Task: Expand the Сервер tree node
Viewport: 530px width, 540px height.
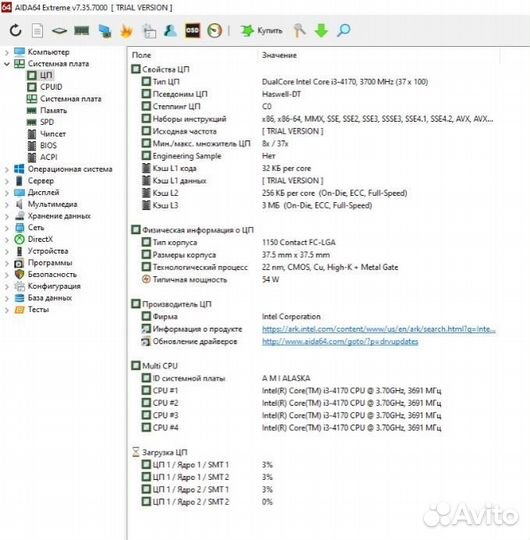Action: click(7, 181)
